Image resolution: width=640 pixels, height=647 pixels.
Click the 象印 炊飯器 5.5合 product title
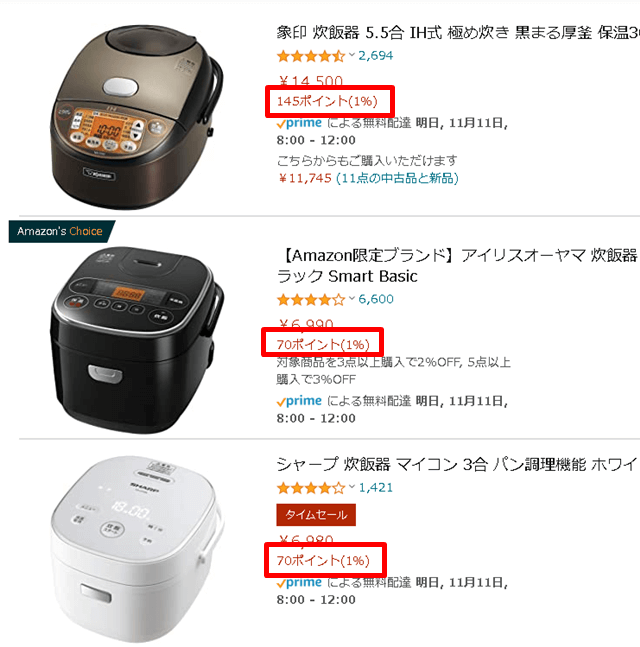coord(458,33)
